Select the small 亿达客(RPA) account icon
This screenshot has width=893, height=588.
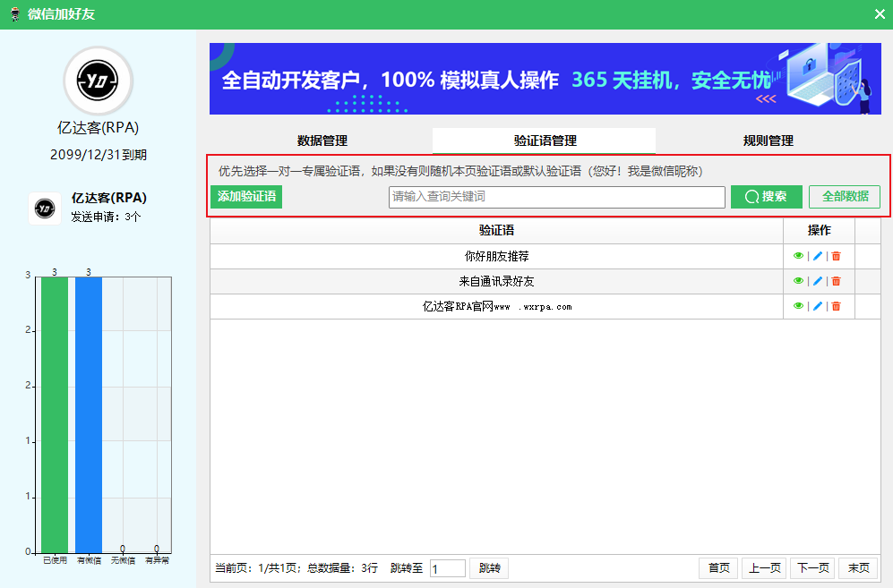tap(45, 208)
